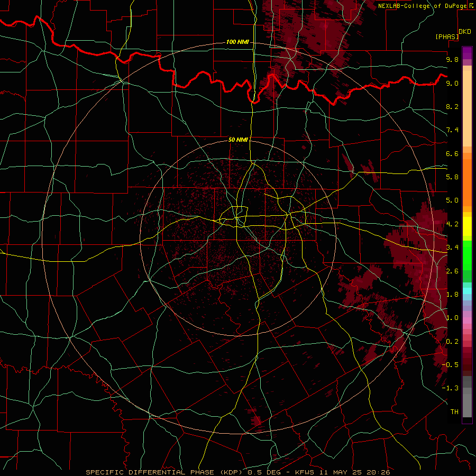
Task: Click the "100 NMI" range ring label
Action: (x=237, y=42)
